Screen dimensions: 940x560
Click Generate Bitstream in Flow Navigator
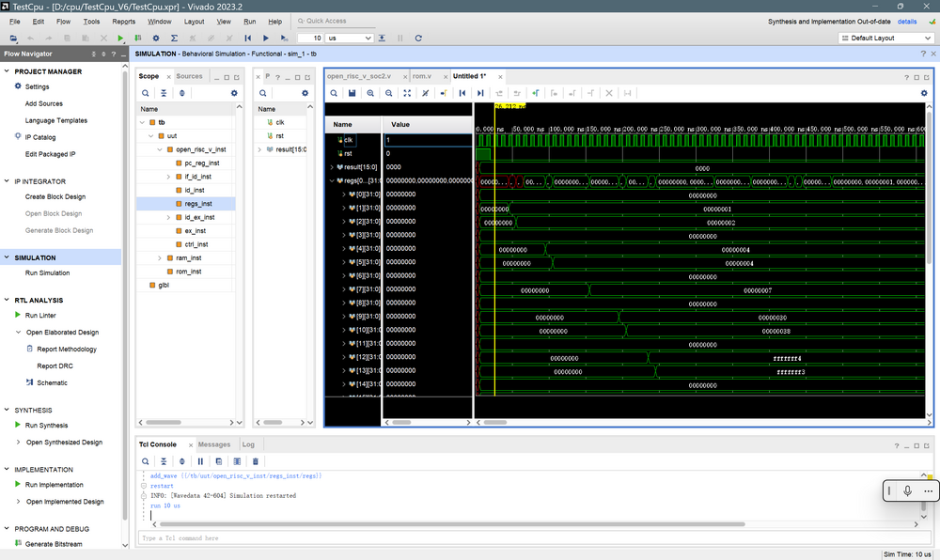click(x=53, y=544)
